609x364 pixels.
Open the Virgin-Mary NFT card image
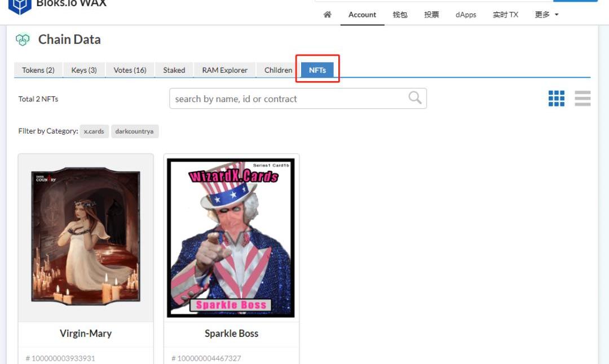point(86,237)
